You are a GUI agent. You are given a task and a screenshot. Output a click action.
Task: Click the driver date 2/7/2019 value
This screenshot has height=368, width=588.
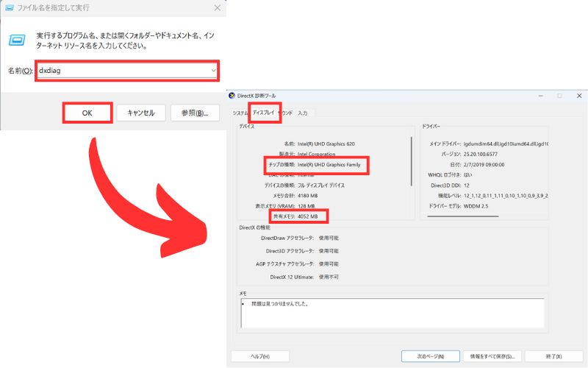484,164
